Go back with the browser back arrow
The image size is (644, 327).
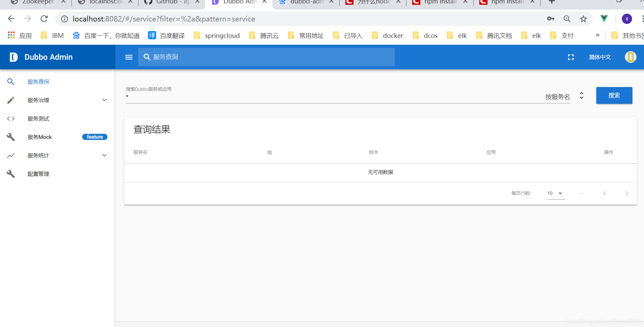pyautogui.click(x=11, y=19)
